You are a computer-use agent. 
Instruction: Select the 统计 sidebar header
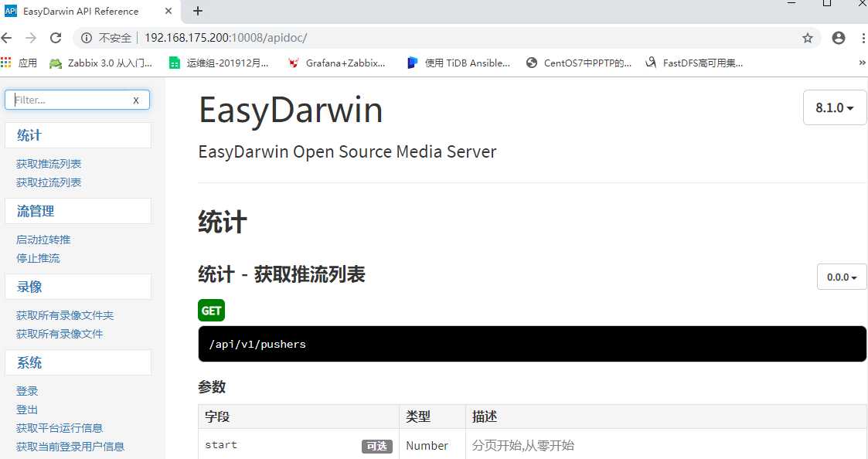[x=77, y=135]
